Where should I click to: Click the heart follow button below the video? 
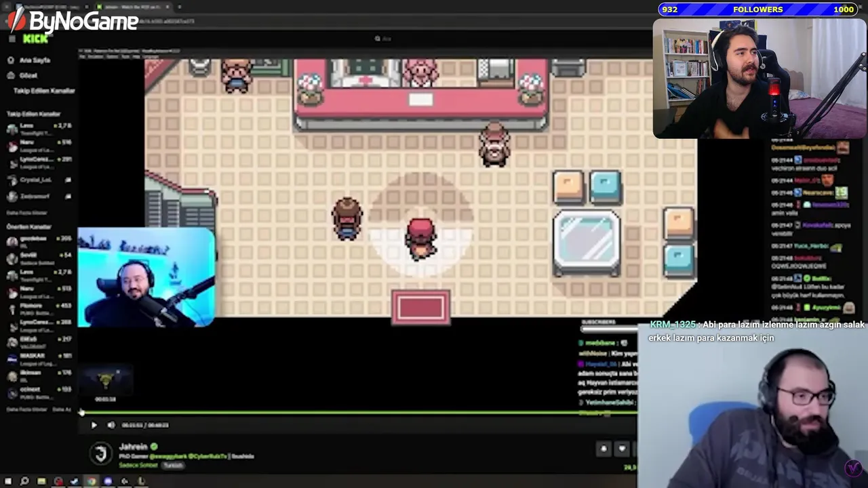point(622,448)
